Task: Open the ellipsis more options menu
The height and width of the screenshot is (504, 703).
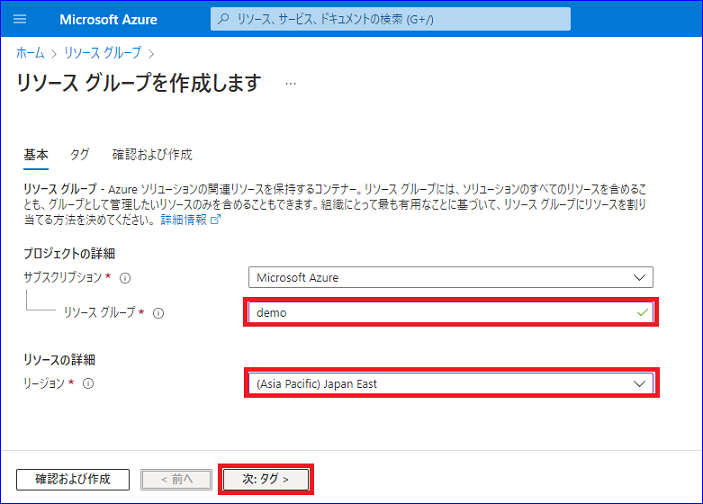Action: coord(291,83)
